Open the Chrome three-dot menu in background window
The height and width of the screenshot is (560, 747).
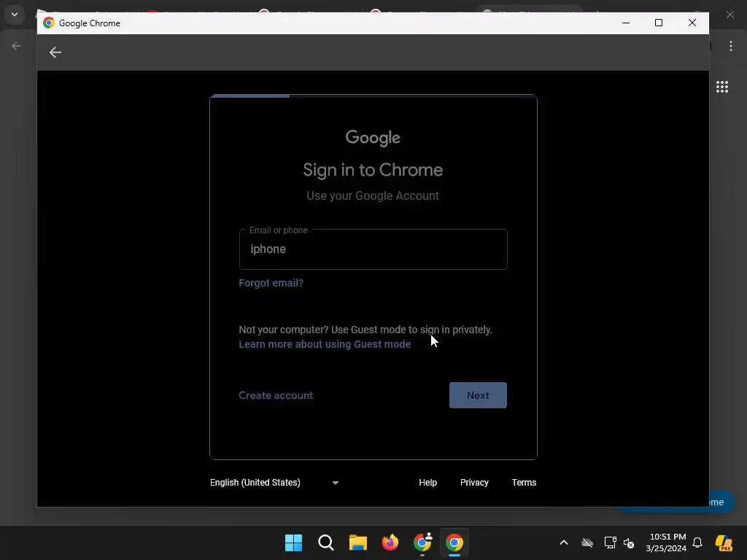click(x=730, y=46)
